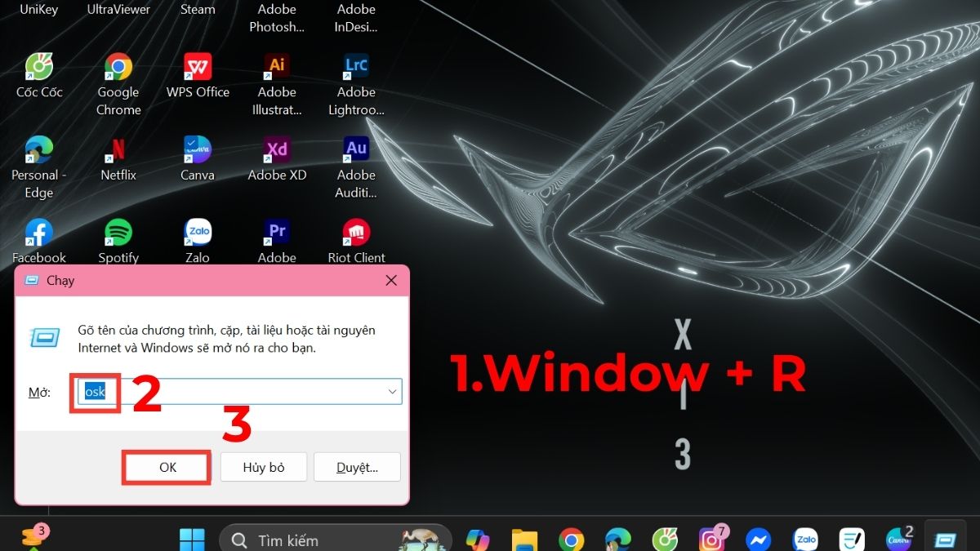The image size is (980, 551).
Task: Open Messenger from the taskbar
Action: pos(758,539)
